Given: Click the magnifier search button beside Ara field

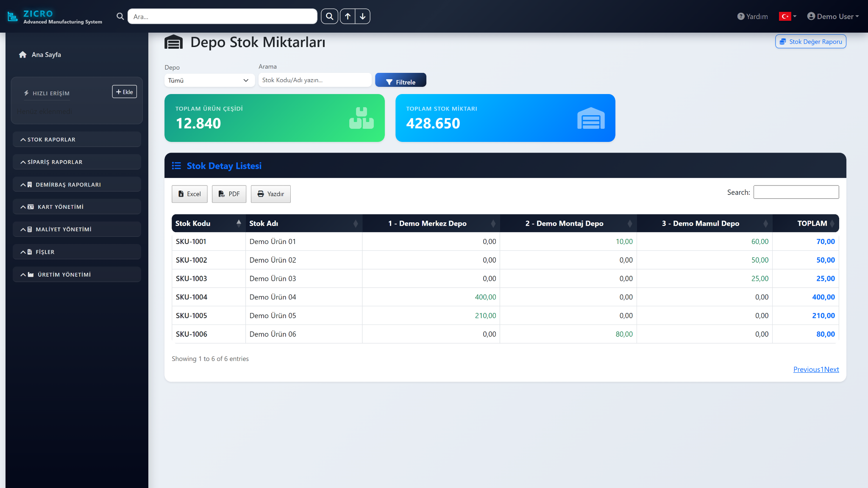Looking at the screenshot, I should (x=329, y=17).
